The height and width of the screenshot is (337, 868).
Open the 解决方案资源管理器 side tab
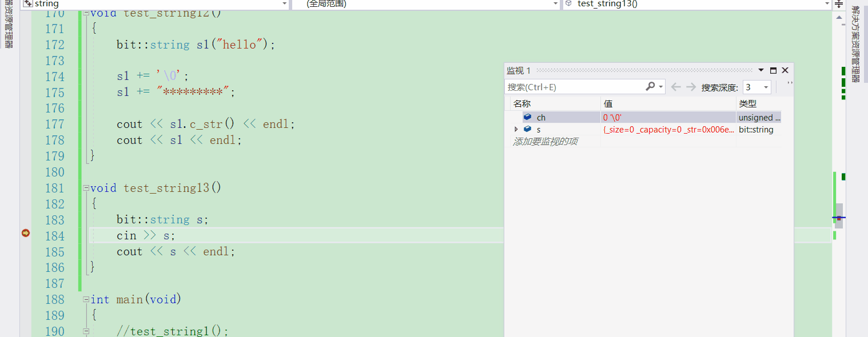856,44
